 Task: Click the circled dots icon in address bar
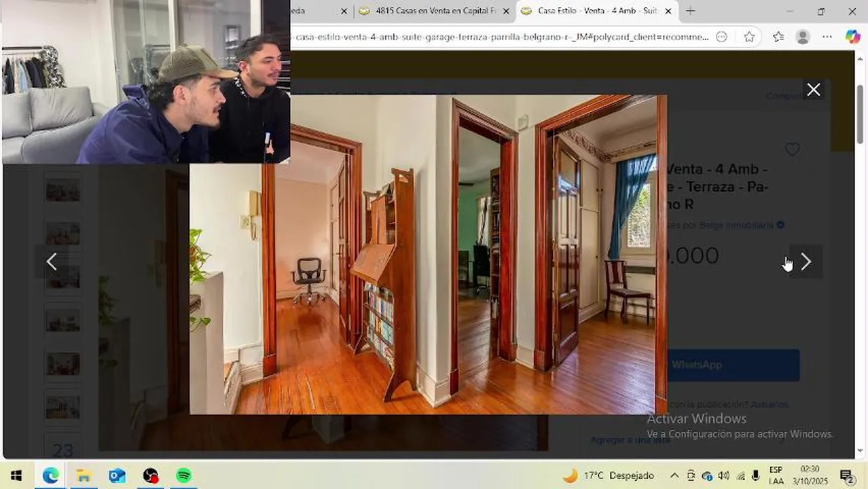point(722,37)
